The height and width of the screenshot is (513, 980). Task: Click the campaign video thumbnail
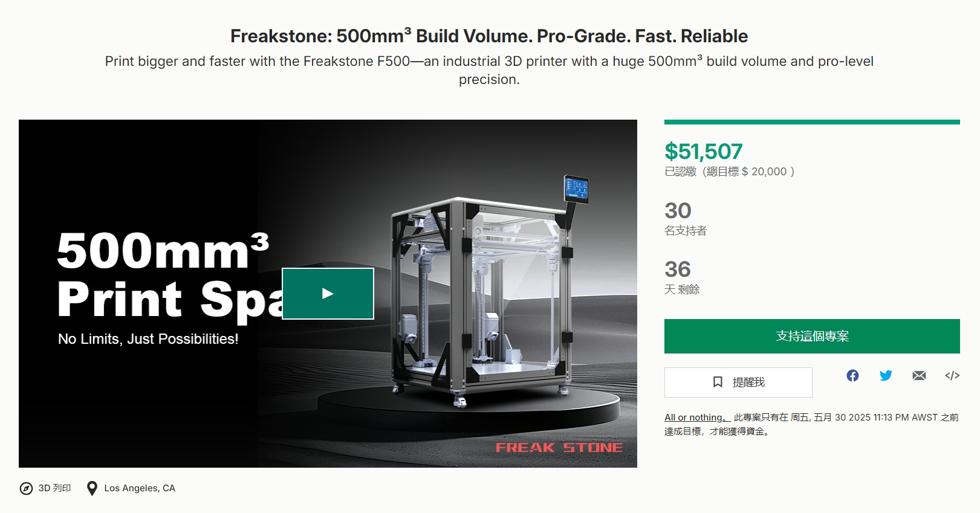point(328,293)
